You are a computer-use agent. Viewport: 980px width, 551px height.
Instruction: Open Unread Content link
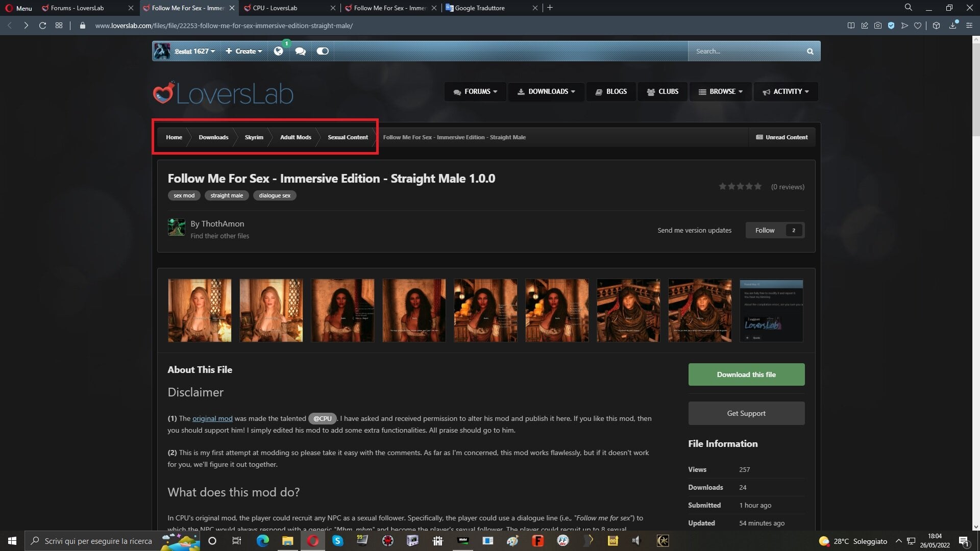[x=782, y=137]
